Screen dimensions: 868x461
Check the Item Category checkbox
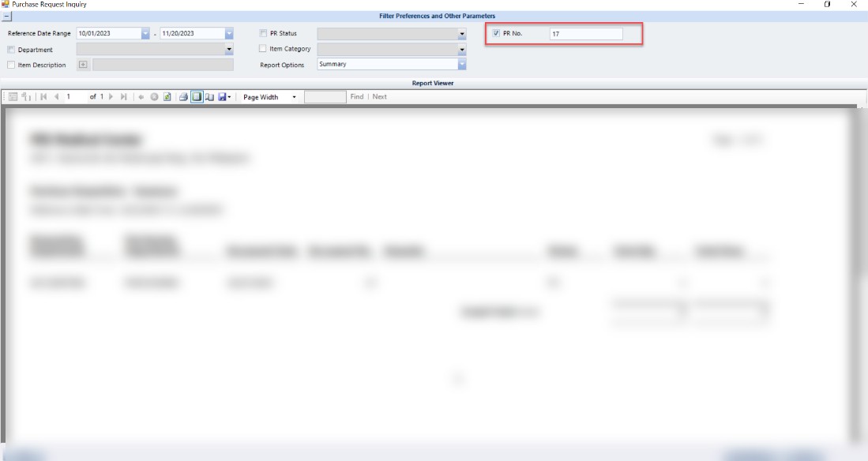(x=263, y=49)
